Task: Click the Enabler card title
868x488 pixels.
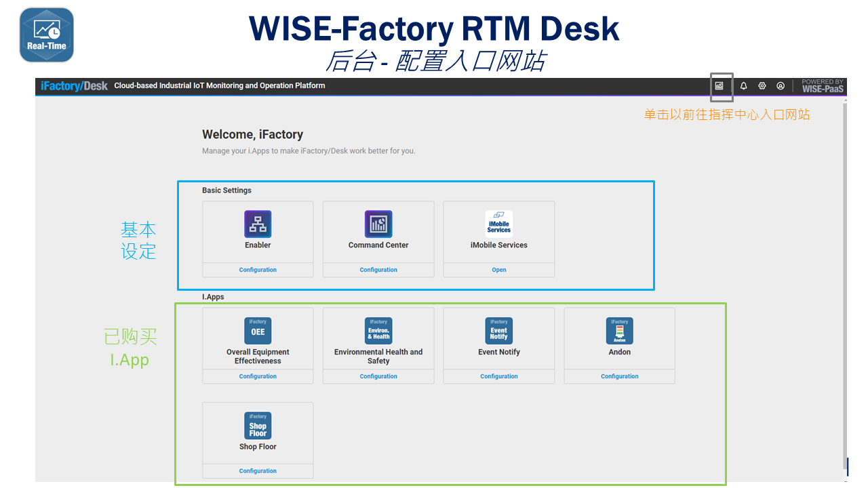Action: point(258,245)
